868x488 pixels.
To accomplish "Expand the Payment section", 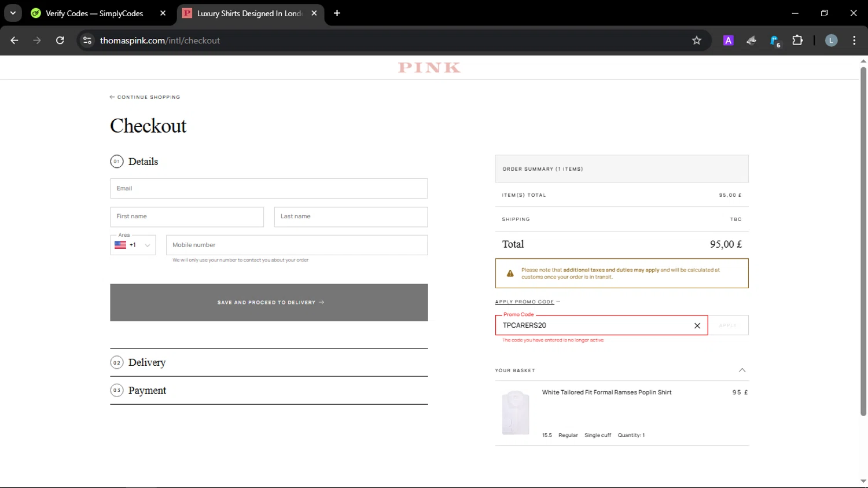I will (x=269, y=391).
